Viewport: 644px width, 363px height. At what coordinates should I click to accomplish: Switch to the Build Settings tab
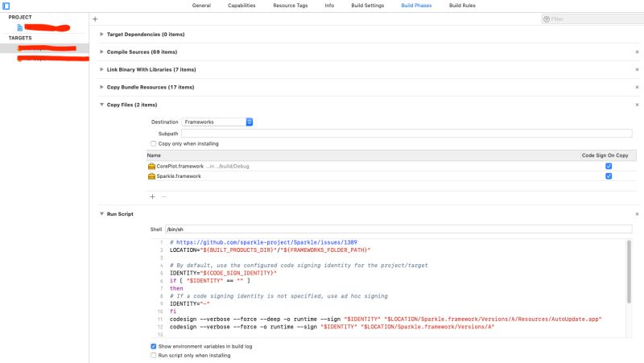(x=368, y=6)
